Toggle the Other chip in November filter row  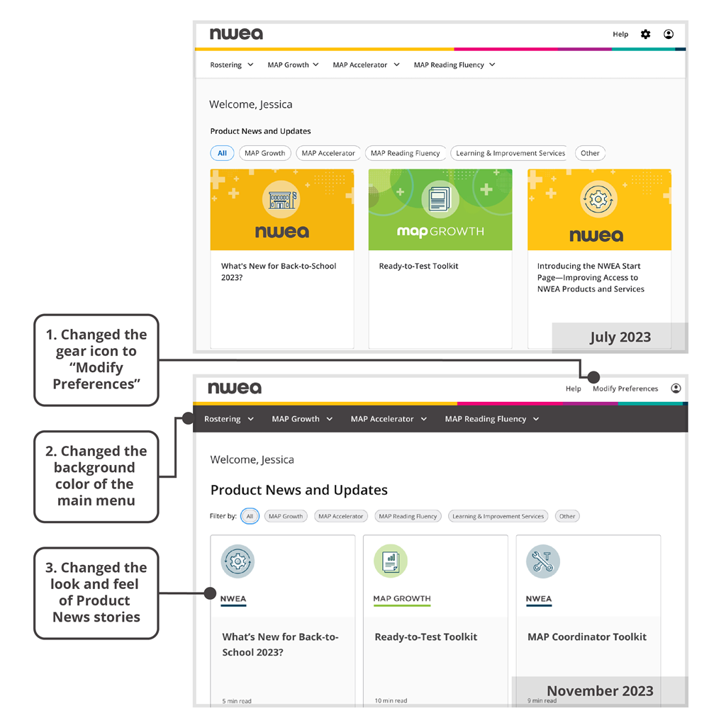(567, 516)
